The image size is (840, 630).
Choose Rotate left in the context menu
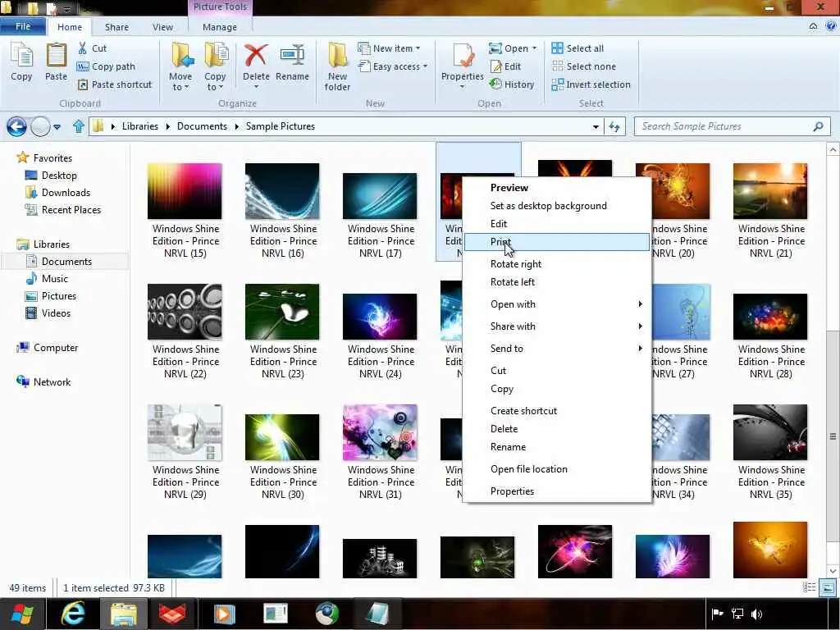[557, 282]
